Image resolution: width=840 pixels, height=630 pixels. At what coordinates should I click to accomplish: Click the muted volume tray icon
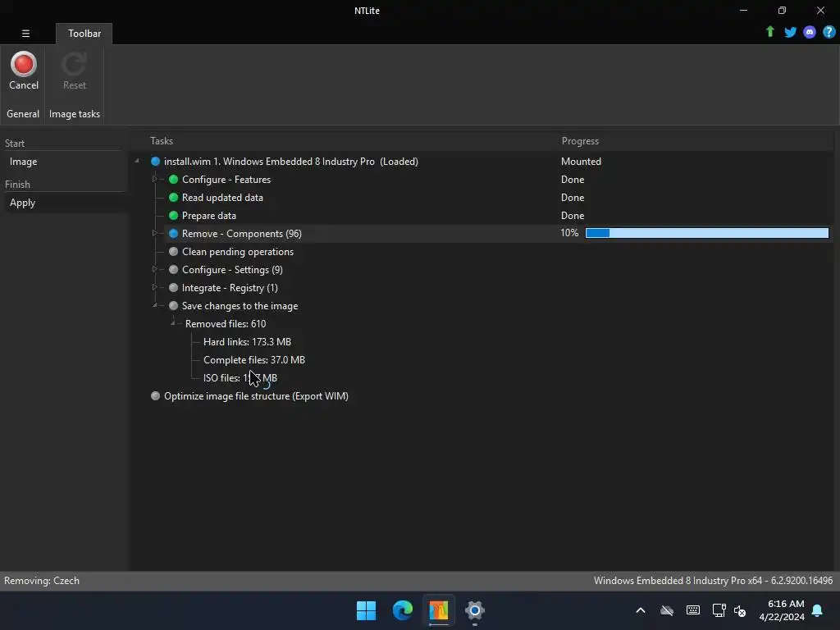740,610
